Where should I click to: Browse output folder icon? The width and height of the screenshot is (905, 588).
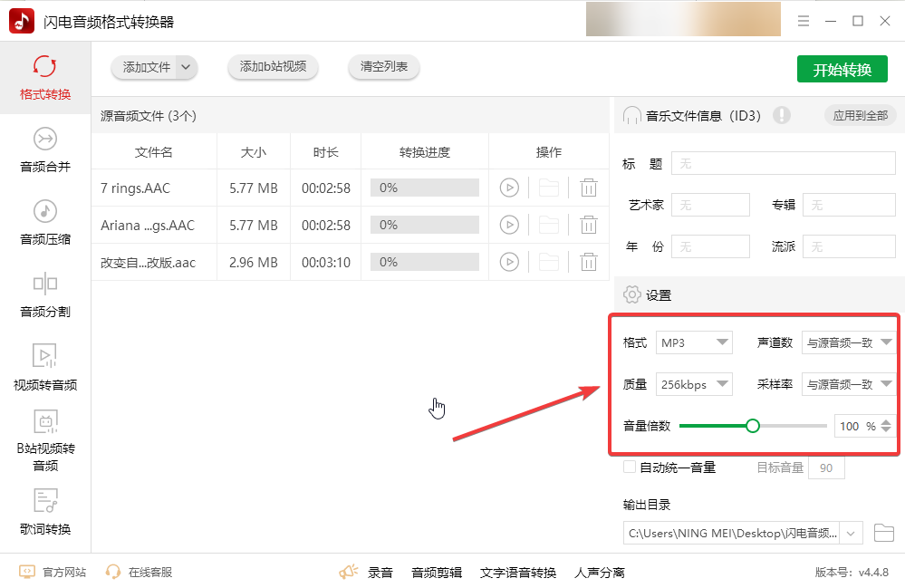pos(883,533)
